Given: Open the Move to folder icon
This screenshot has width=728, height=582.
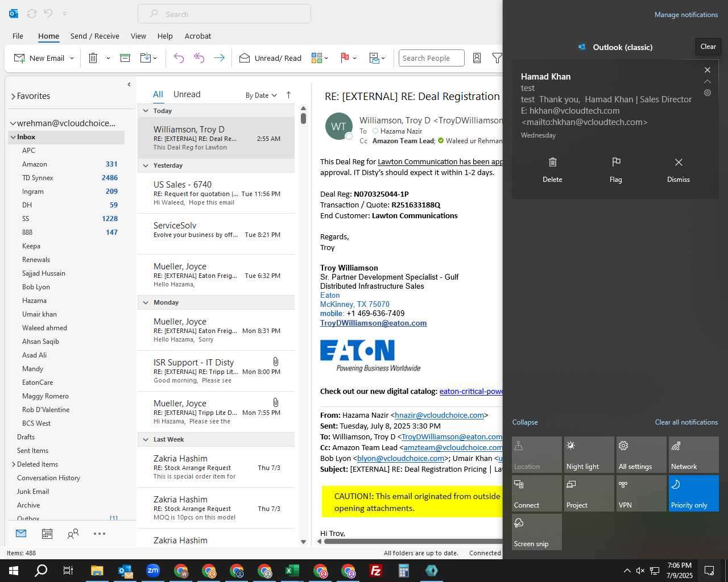Looking at the screenshot, I should [145, 58].
